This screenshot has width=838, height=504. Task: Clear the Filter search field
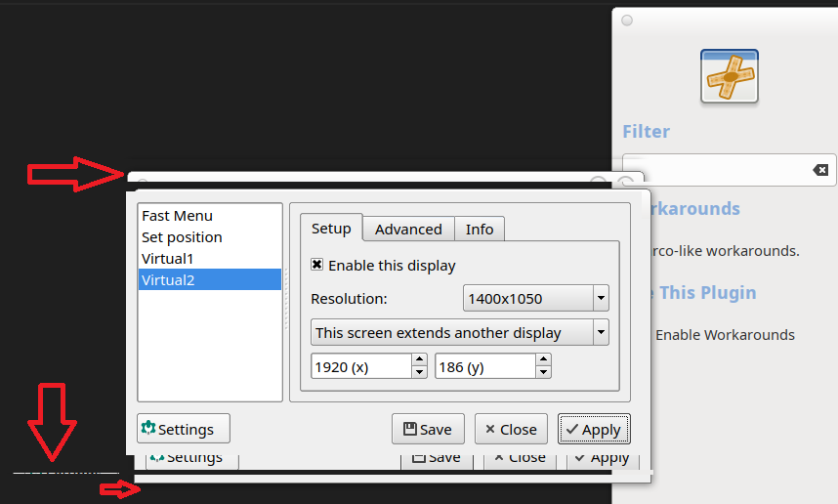click(x=820, y=170)
